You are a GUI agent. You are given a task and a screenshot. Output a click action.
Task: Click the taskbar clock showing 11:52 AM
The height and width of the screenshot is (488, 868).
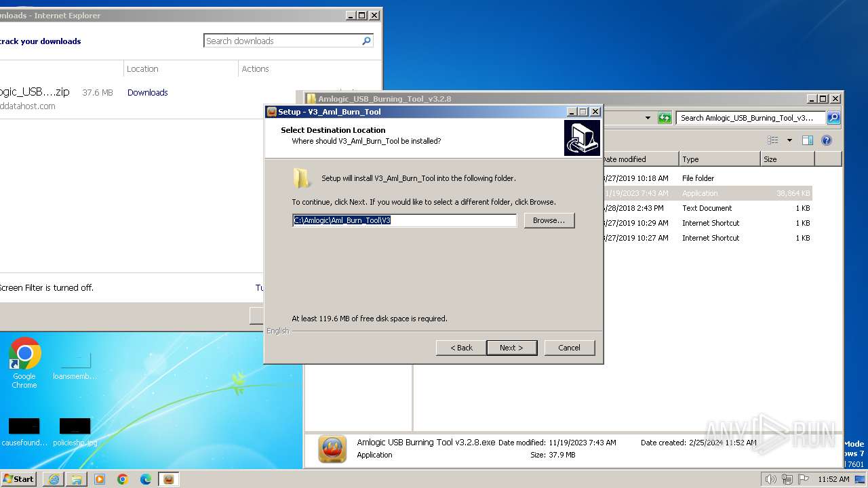tap(833, 479)
